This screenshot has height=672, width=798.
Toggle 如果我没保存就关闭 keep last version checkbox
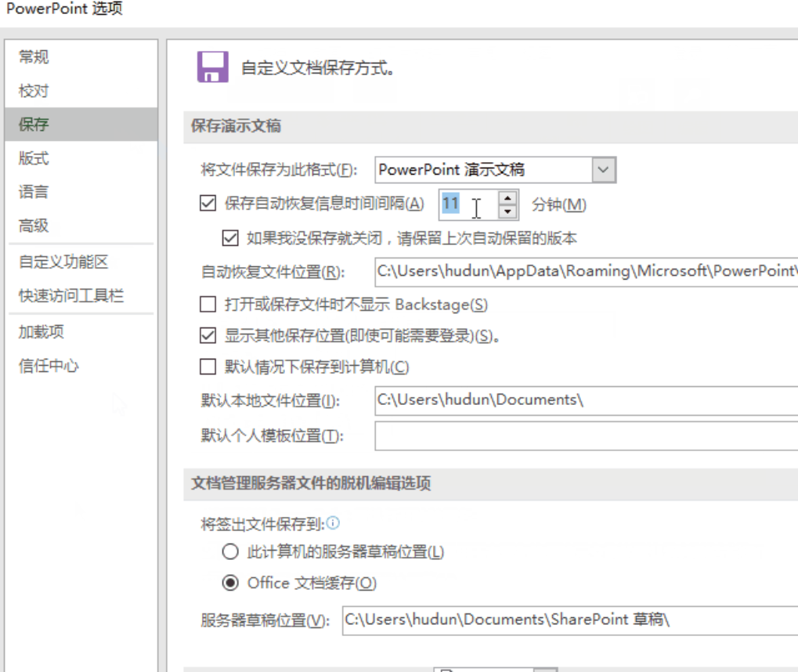pyautogui.click(x=230, y=238)
